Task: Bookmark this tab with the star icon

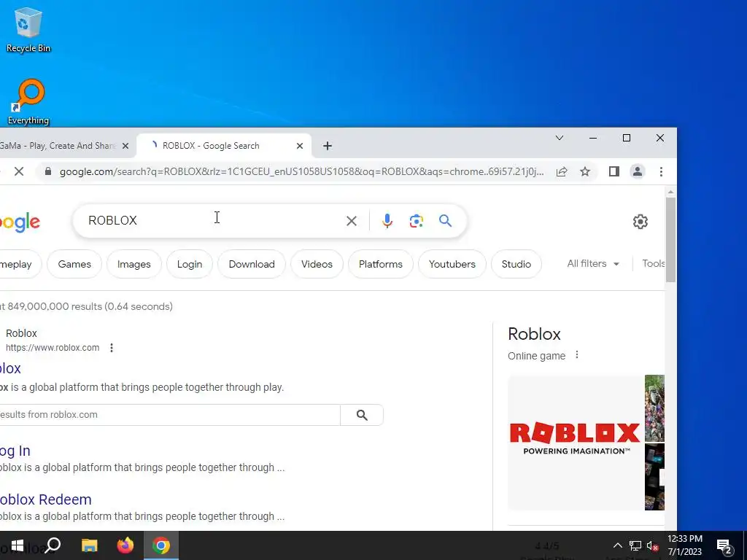Action: (585, 171)
